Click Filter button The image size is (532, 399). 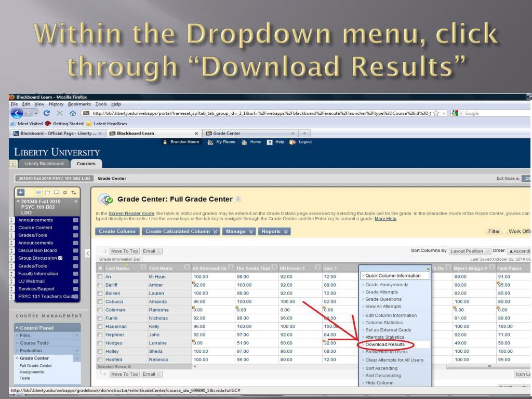point(494,231)
